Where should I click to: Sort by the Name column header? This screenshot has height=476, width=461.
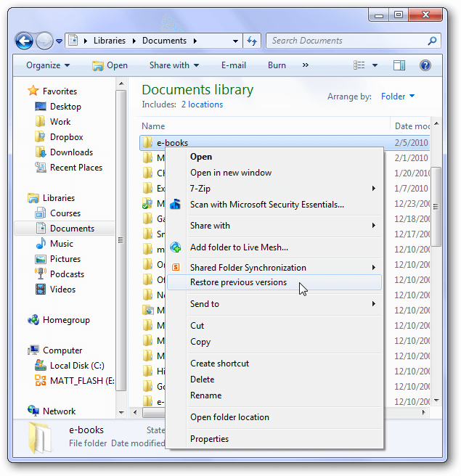[154, 126]
